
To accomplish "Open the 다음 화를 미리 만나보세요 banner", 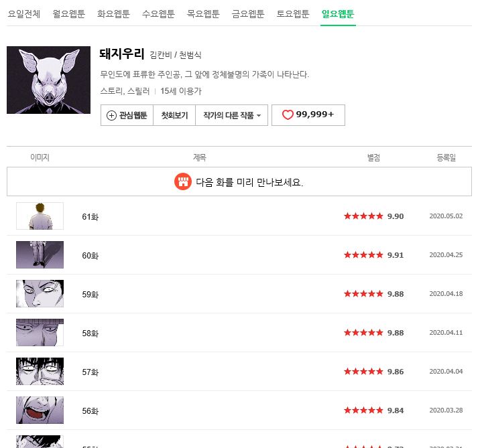I will click(x=239, y=181).
